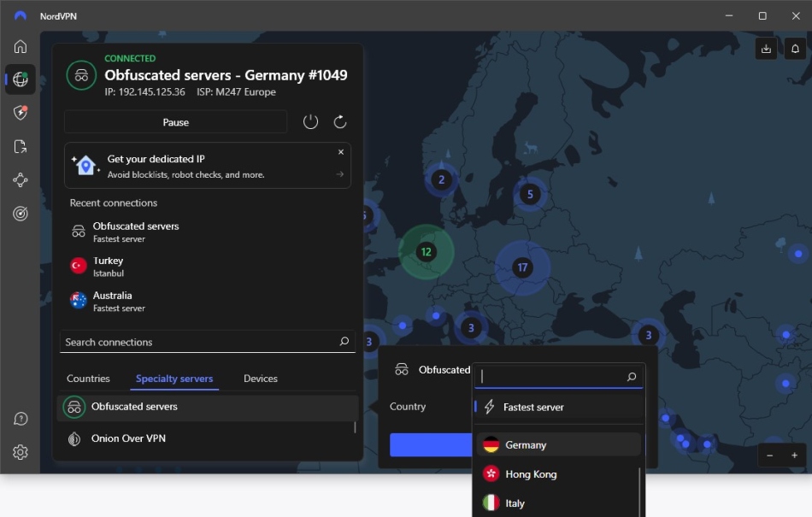Open the help chat icon in the sidebar
This screenshot has width=812, height=517.
coord(21,419)
